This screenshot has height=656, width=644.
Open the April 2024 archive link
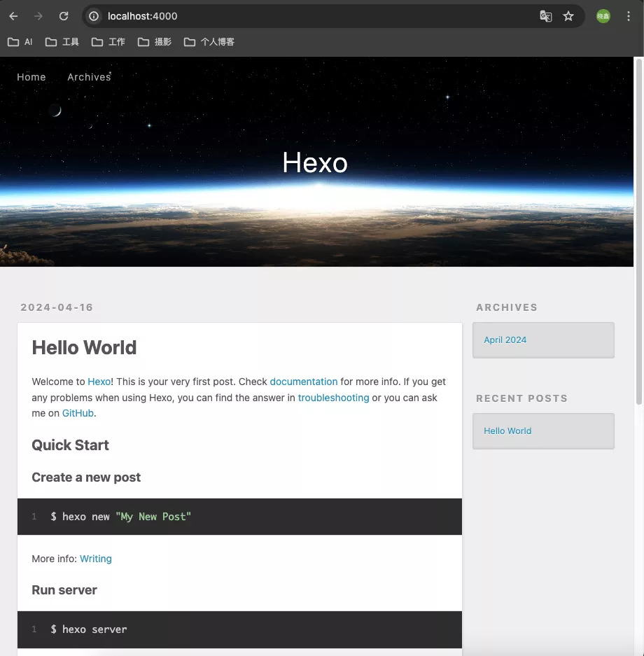(505, 340)
